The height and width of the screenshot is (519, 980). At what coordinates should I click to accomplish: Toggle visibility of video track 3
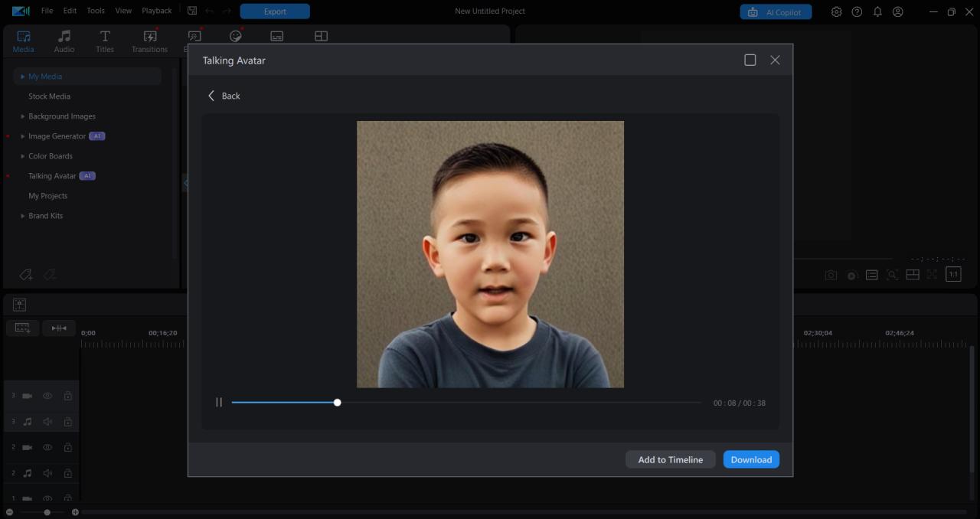47,396
